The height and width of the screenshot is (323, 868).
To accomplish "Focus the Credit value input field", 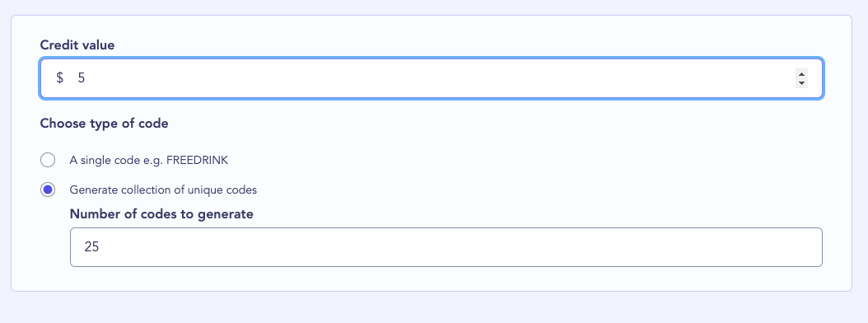I will pos(432,78).
